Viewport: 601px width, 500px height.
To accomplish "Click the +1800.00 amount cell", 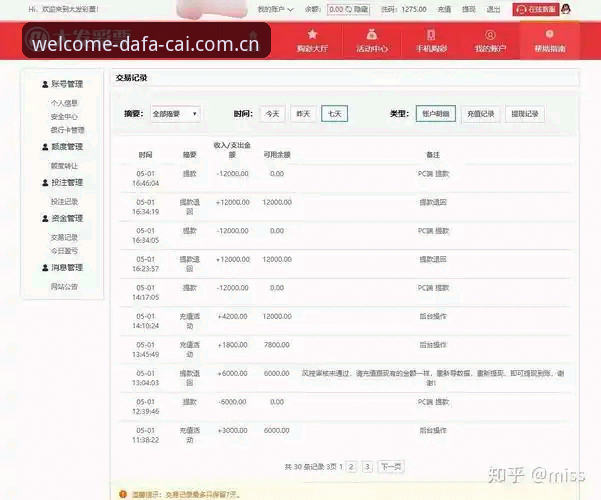I will [x=233, y=345].
